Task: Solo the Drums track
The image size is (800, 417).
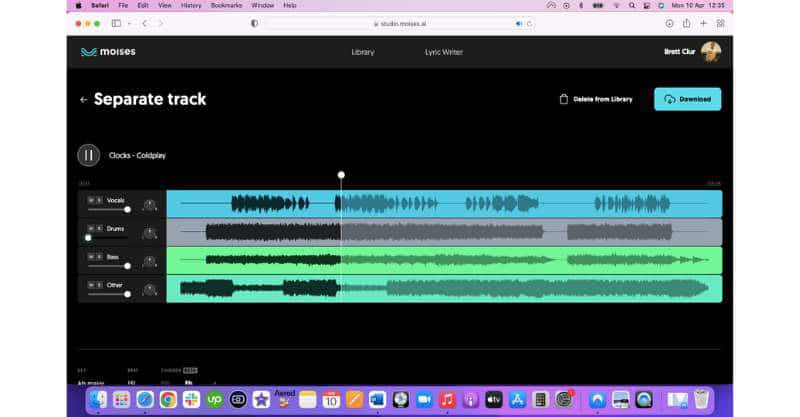Action: [x=99, y=228]
